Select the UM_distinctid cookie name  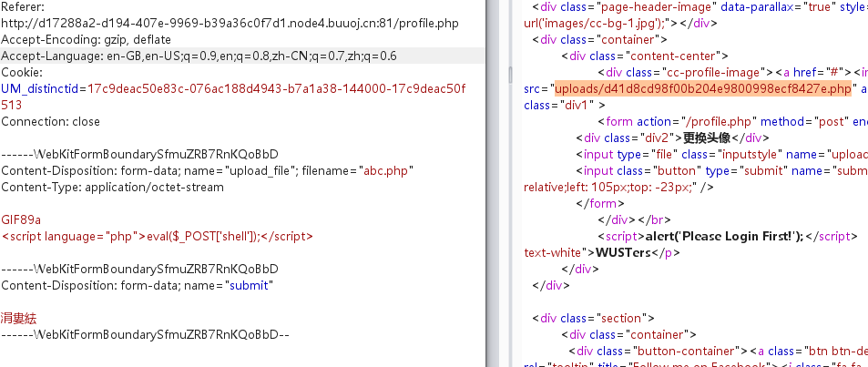41,88
